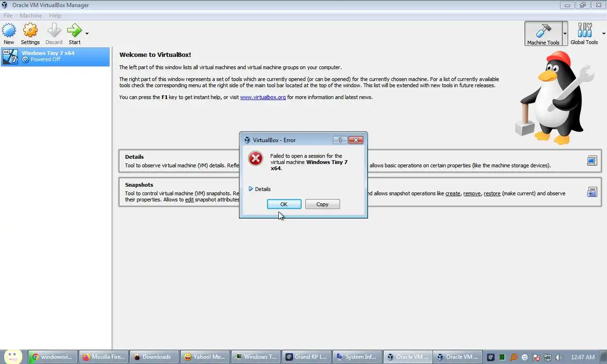Switch to the second Oracle VM taskbar item
The image size is (607, 364).
458,357
